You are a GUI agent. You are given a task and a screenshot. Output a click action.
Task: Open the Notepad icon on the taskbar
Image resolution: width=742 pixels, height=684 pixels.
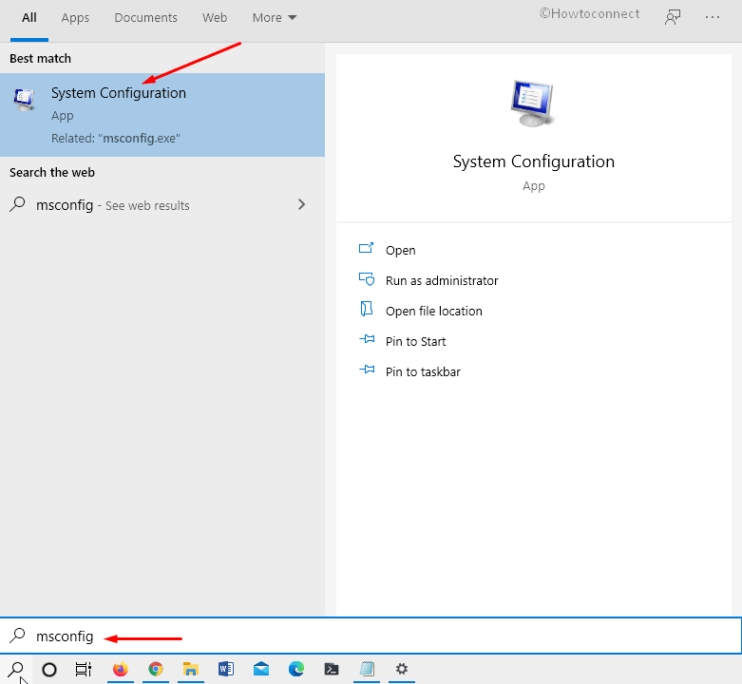(367, 669)
